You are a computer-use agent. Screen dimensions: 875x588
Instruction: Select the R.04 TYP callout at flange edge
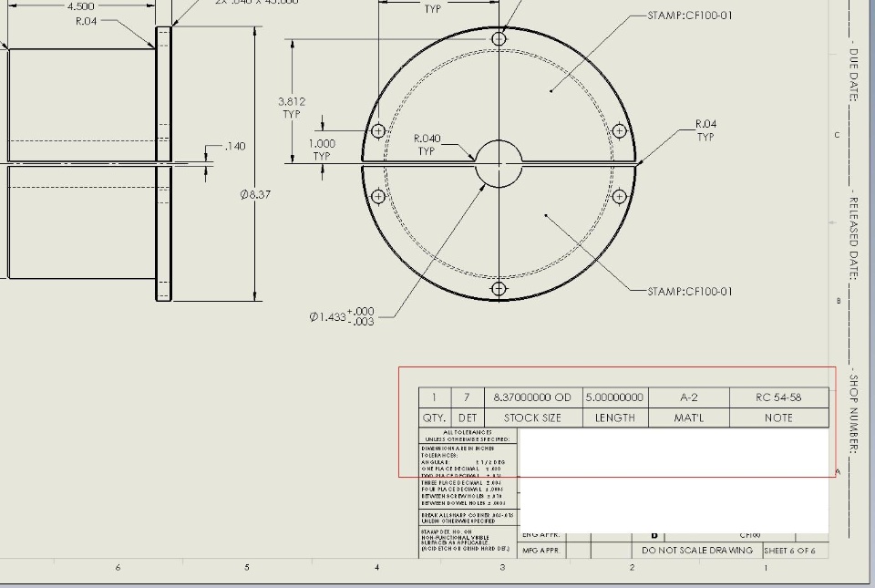705,130
